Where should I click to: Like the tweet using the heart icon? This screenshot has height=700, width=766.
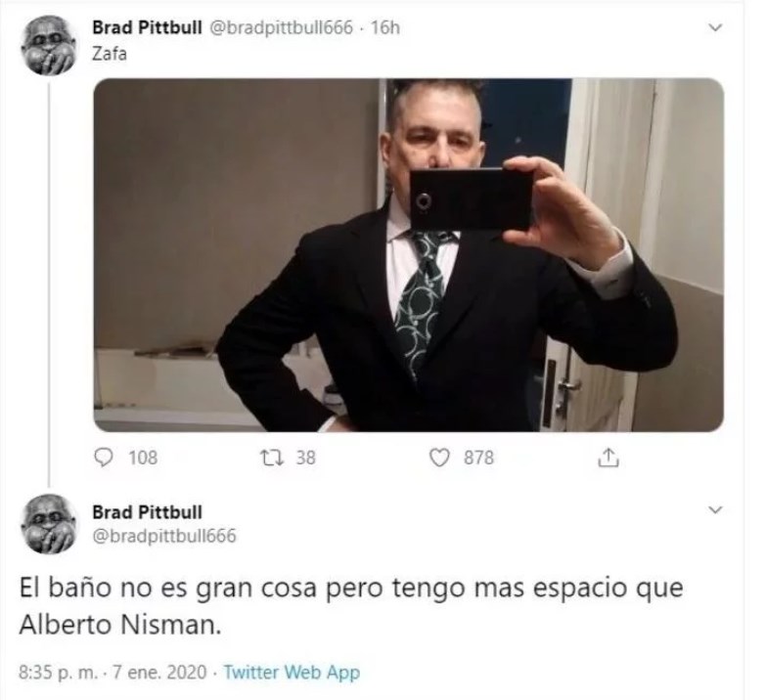tap(438, 458)
